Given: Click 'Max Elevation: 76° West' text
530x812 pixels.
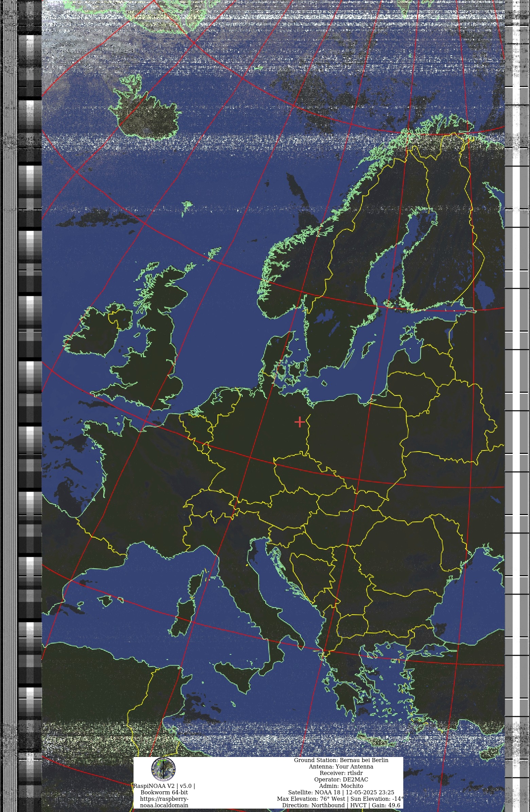Looking at the screenshot, I should click(312, 799).
